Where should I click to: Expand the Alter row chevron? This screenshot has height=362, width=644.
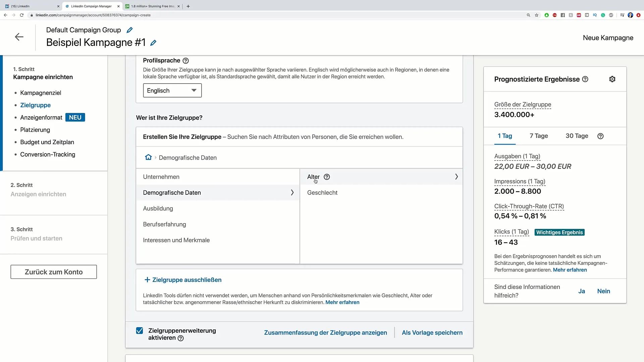click(x=456, y=177)
